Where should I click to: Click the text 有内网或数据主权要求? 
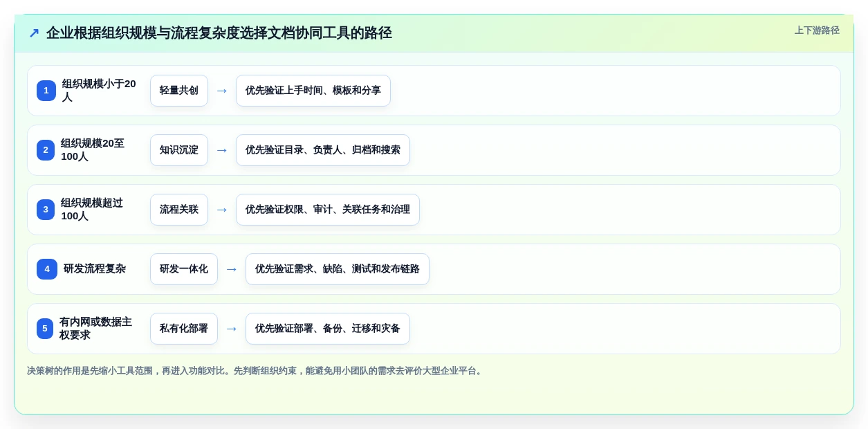[95, 329]
